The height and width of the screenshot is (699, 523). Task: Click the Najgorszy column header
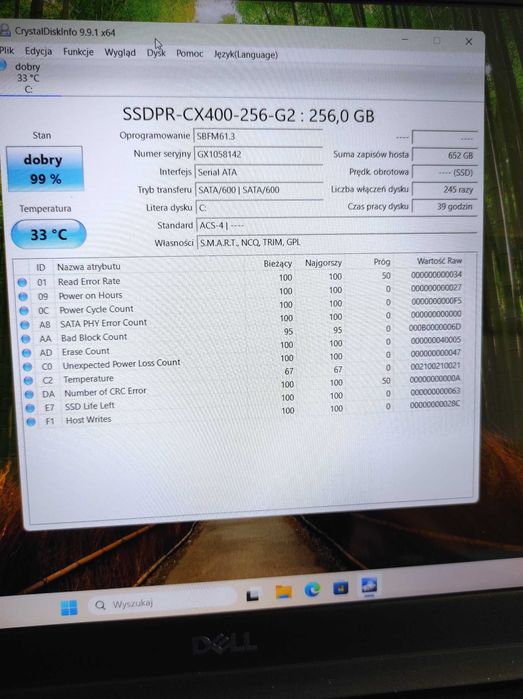tap(323, 263)
